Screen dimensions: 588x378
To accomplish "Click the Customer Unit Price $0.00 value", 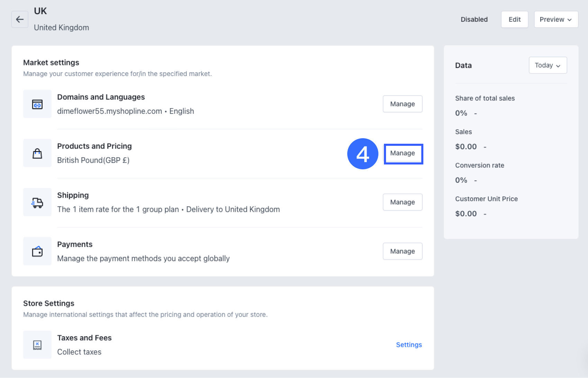I will tap(466, 214).
